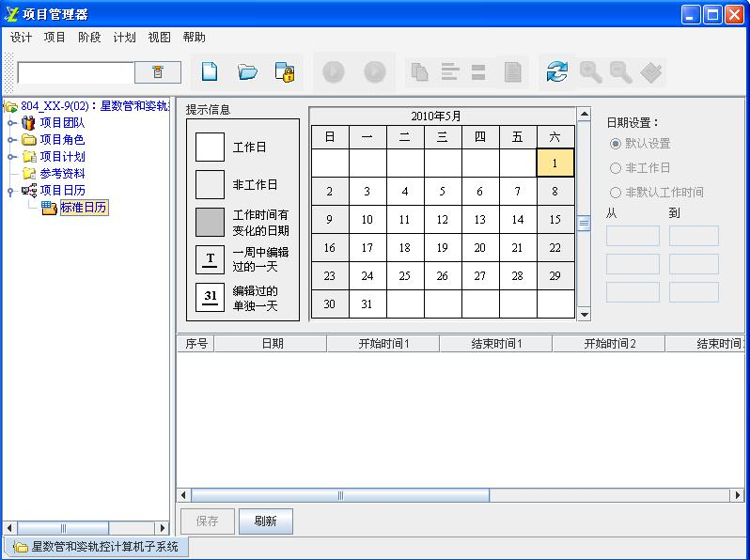Select 非默认工作时间 radio option
The image size is (750, 560).
616,193
